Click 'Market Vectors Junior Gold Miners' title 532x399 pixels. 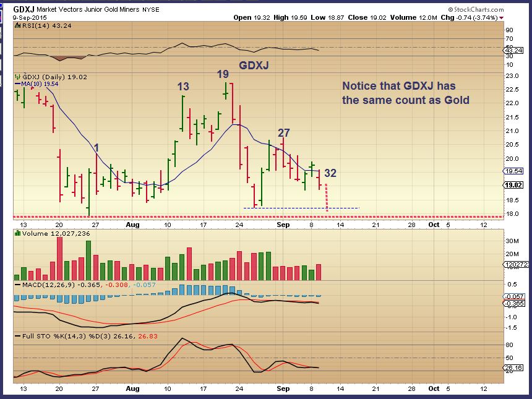tap(88, 10)
